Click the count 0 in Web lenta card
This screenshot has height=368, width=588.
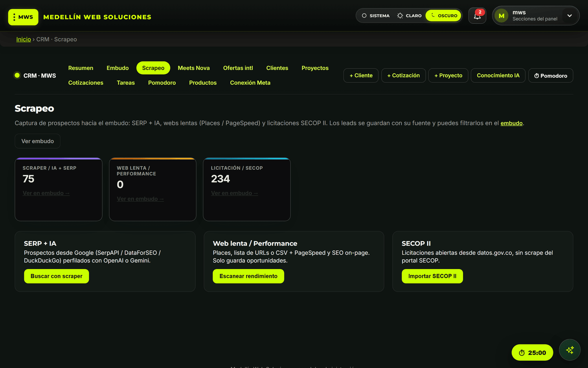(120, 184)
